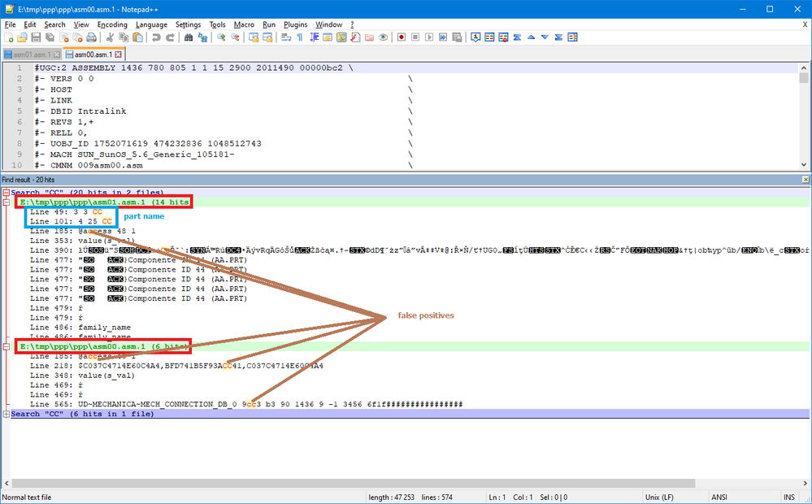
Task: Collapse the asm00.asm.1 6 hits result group
Action: pyautogui.click(x=7, y=347)
